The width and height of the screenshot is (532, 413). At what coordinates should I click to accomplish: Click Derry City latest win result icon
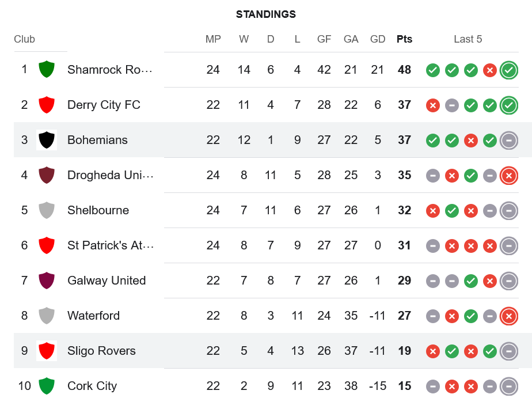(x=509, y=105)
